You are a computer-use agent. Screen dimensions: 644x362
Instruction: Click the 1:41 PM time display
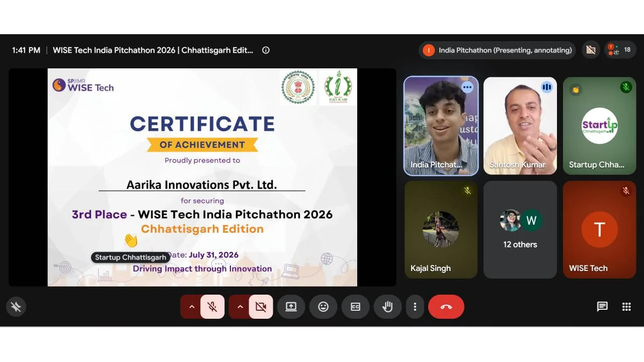tap(26, 50)
